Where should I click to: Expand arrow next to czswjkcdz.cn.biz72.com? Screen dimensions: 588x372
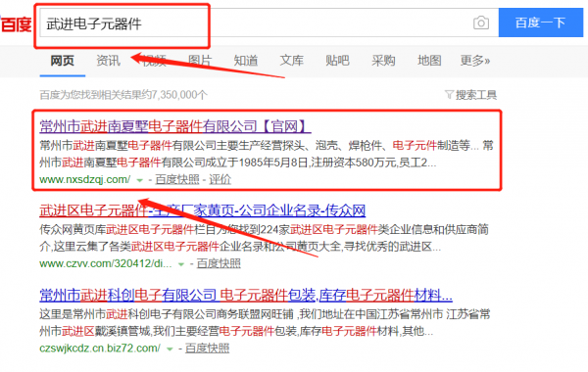coord(170,349)
